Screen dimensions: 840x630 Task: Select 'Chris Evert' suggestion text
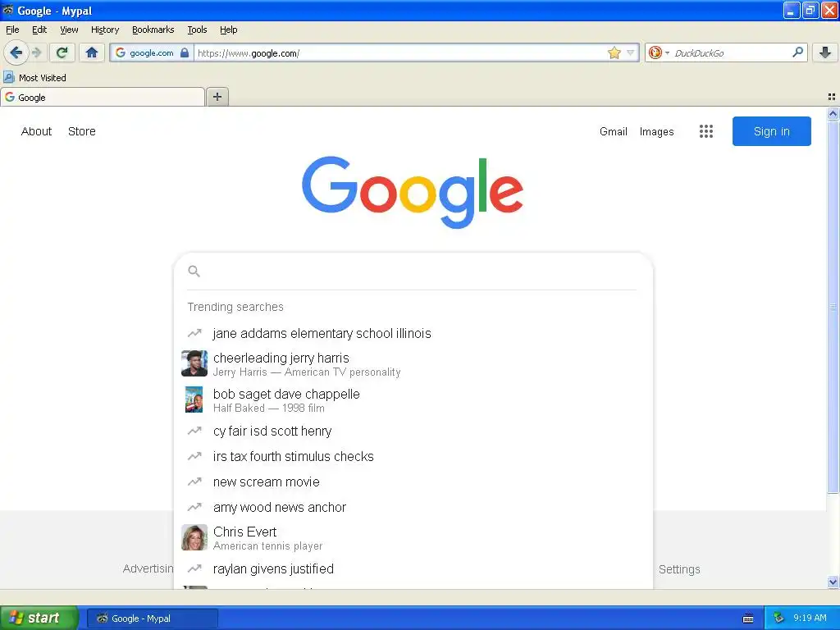pyautogui.click(x=244, y=532)
